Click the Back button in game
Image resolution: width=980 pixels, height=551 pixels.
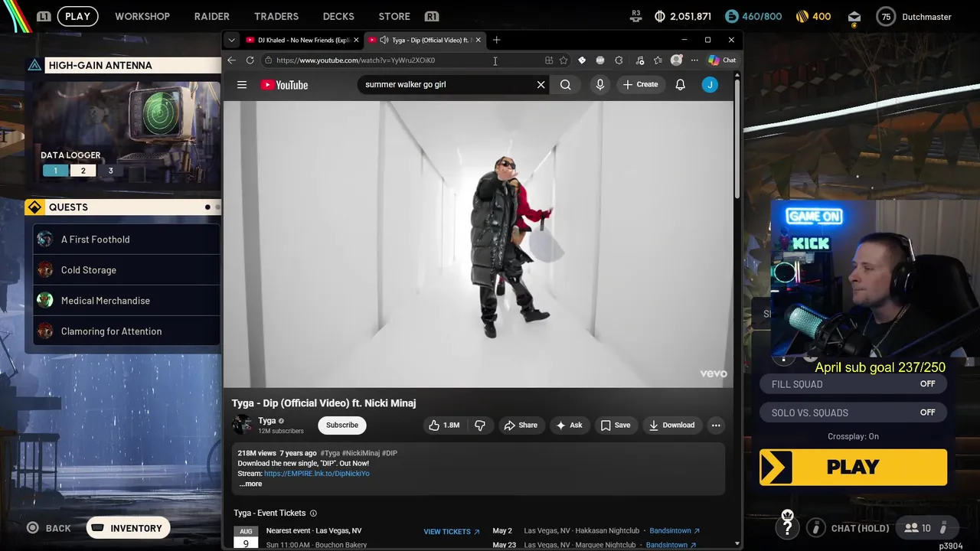pos(49,528)
